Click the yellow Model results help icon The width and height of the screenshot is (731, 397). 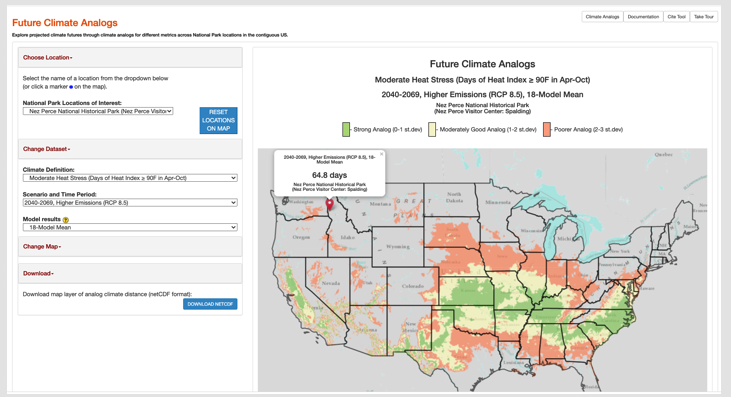tap(66, 219)
